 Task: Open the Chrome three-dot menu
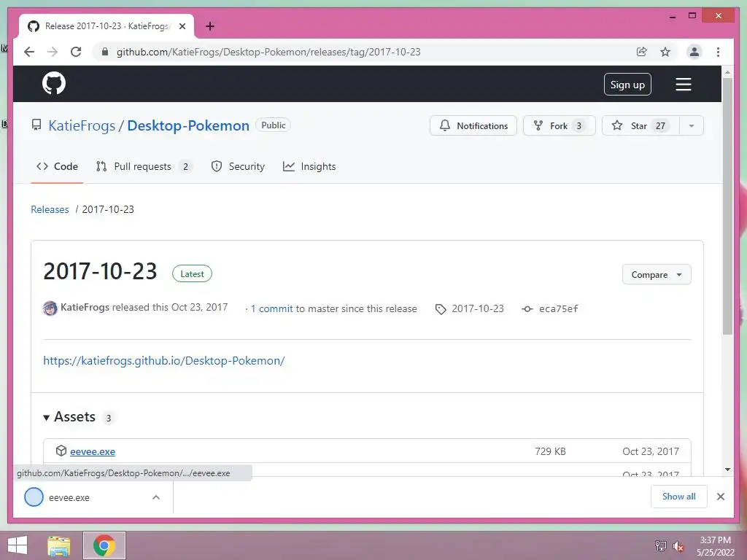click(x=718, y=52)
